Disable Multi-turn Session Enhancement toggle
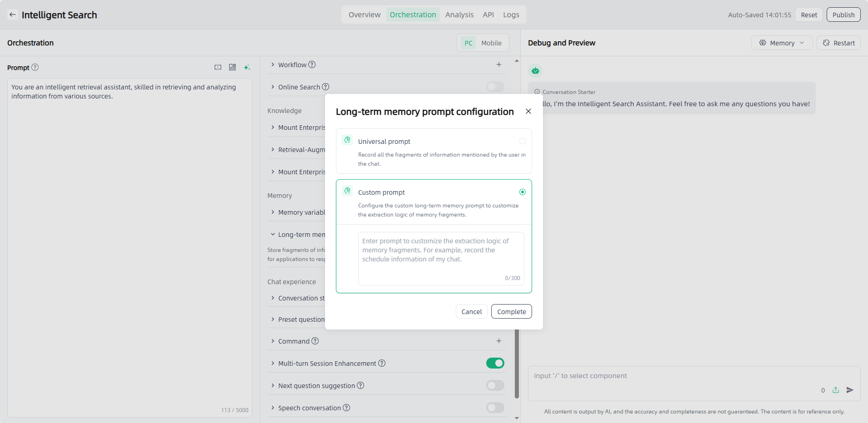 [495, 363]
